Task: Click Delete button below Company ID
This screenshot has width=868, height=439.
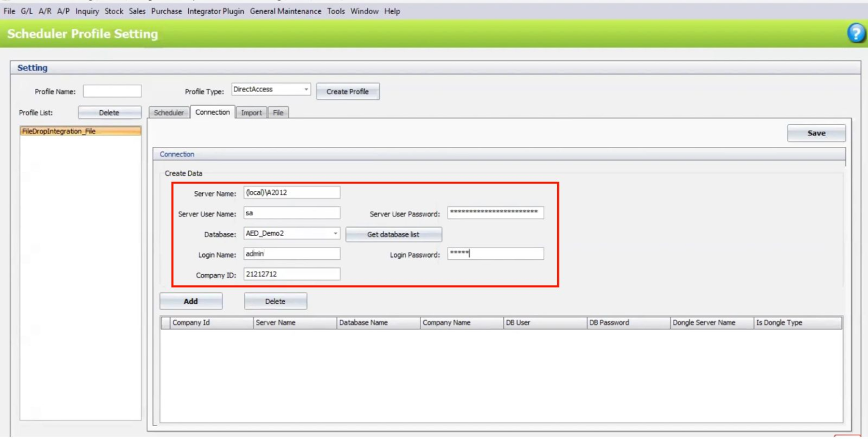Action: [x=276, y=301]
